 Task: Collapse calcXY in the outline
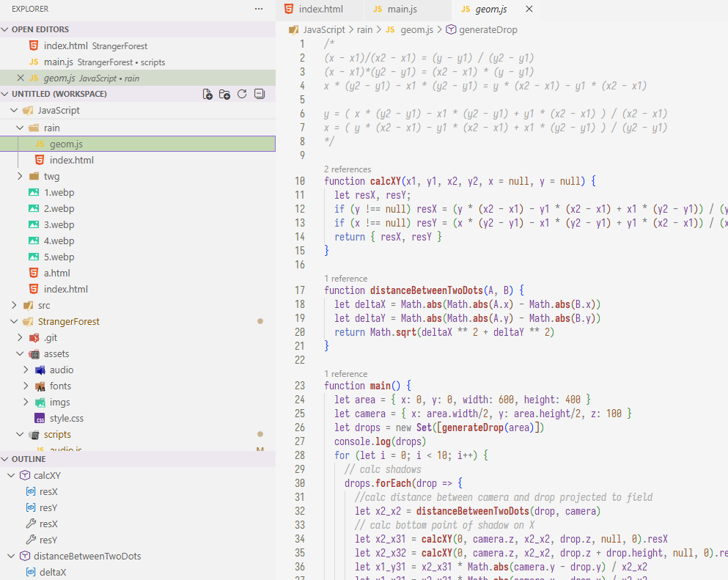coord(11,476)
